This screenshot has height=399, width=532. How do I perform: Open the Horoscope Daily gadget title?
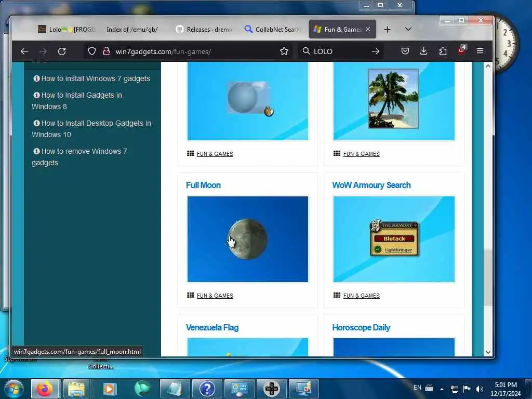point(361,328)
